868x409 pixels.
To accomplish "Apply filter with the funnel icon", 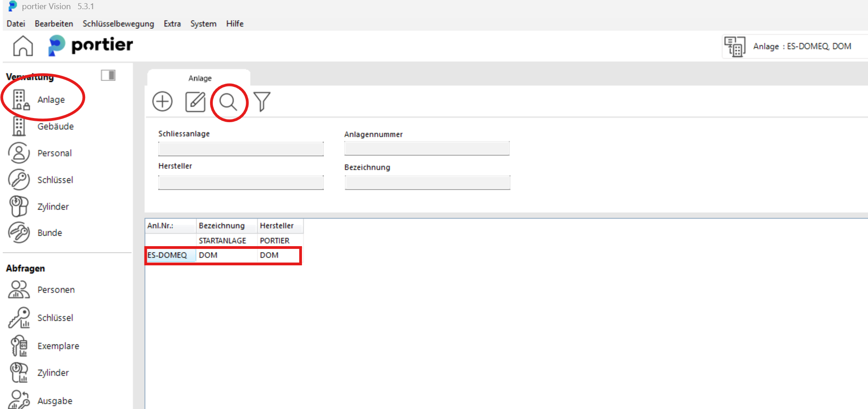I will [262, 102].
